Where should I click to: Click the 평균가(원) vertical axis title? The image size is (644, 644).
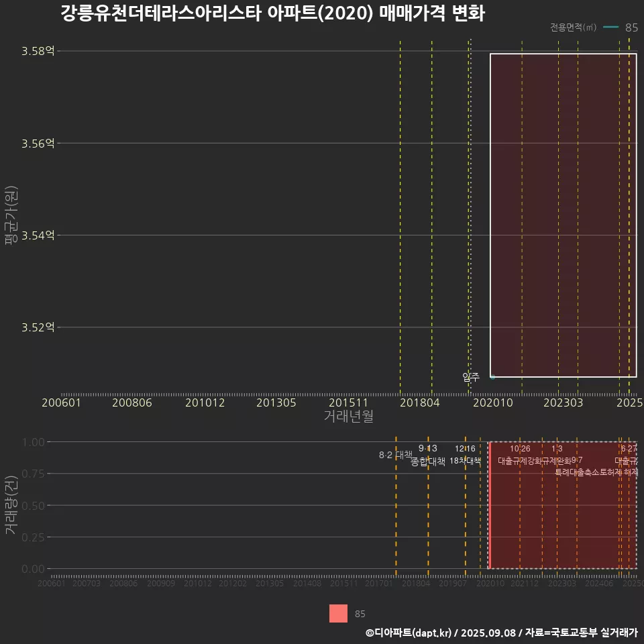(x=11, y=215)
